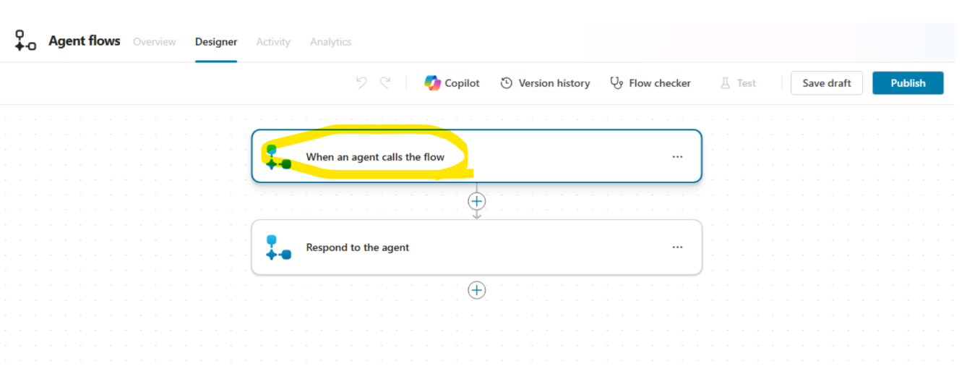Click the 'Respond to the agent' action icon
Viewport: 980px width, 374px height.
click(278, 247)
